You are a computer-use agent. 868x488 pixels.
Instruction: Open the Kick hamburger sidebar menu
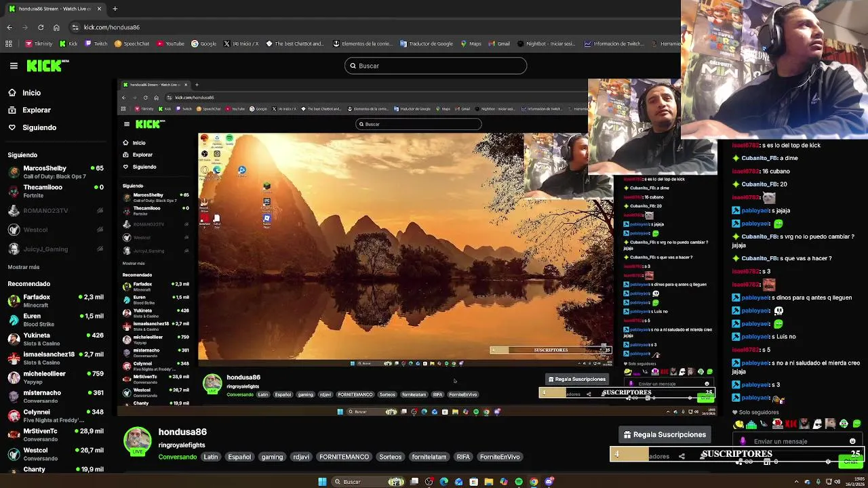point(14,66)
